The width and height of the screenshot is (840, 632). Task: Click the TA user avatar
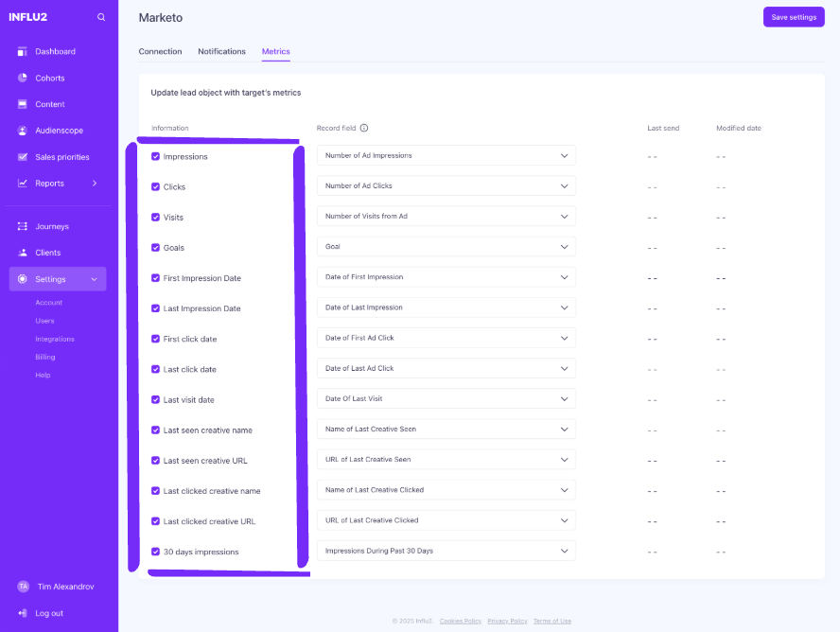(23, 587)
